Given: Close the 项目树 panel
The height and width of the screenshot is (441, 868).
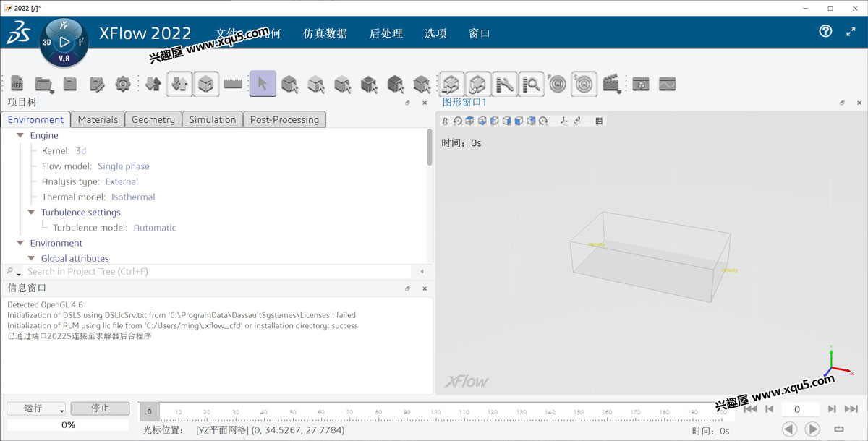Looking at the screenshot, I should pyautogui.click(x=425, y=103).
